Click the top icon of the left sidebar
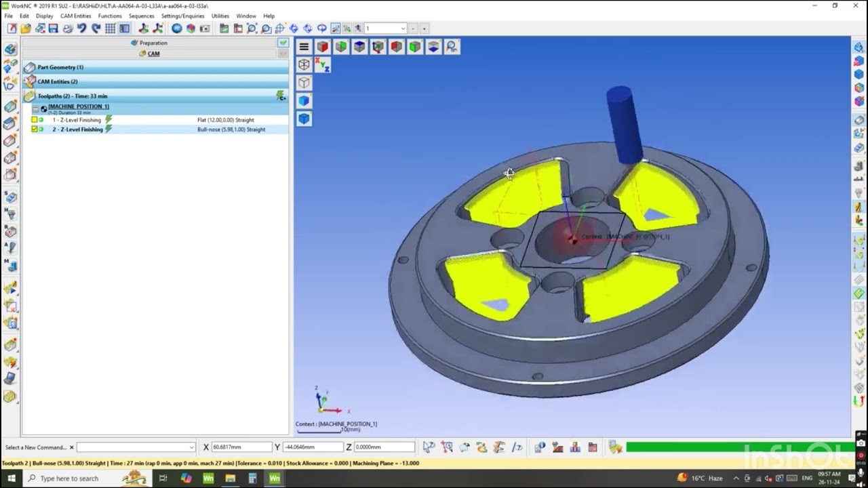The height and width of the screenshot is (488, 868). [10, 49]
